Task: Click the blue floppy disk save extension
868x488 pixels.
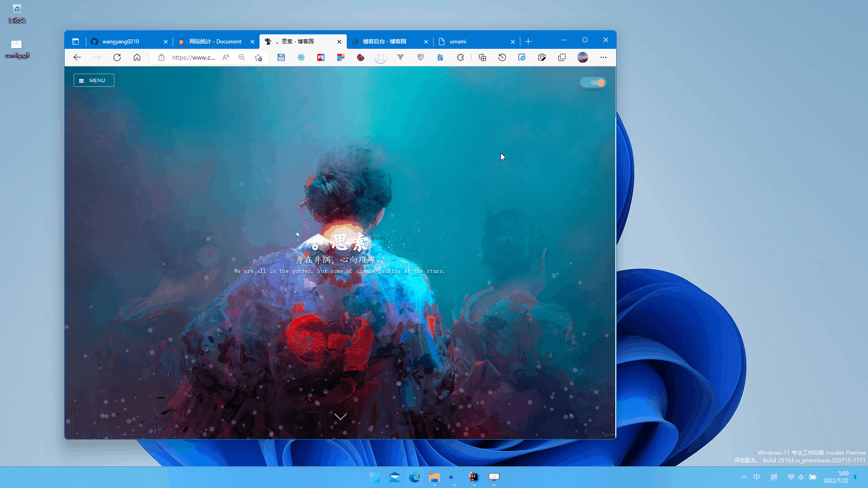Action: point(281,57)
